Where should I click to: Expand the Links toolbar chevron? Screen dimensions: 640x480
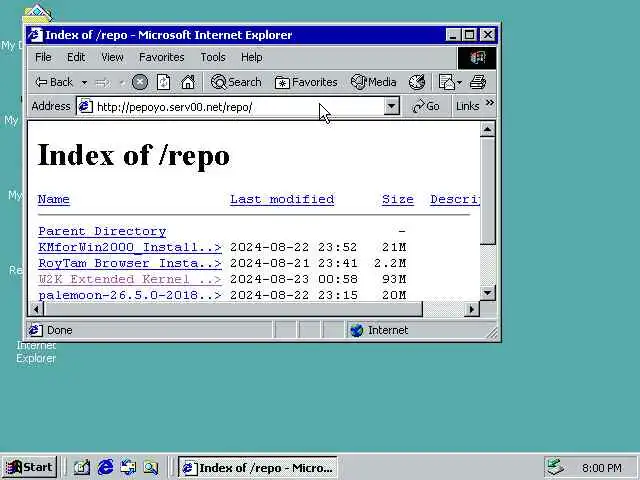(x=490, y=103)
